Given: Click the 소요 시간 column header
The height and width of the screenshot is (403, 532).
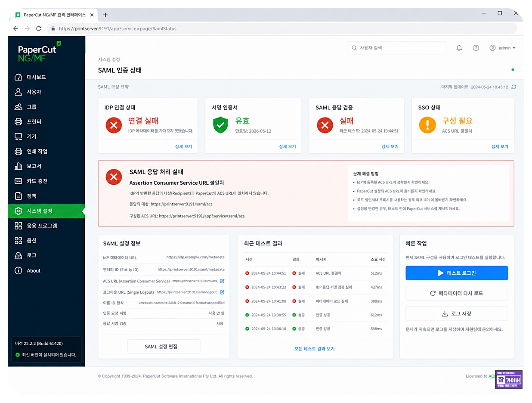Looking at the screenshot, I should [378, 260].
